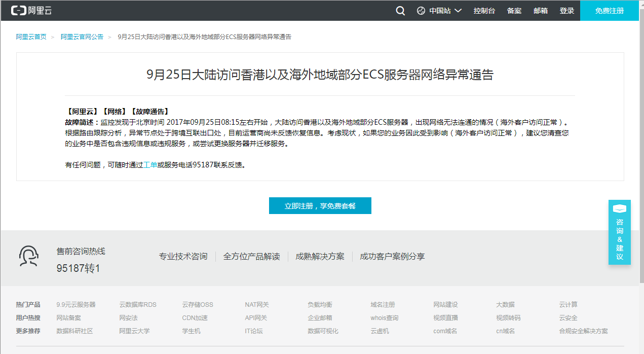Click the headset icon by 售前咨询热线

point(29,256)
